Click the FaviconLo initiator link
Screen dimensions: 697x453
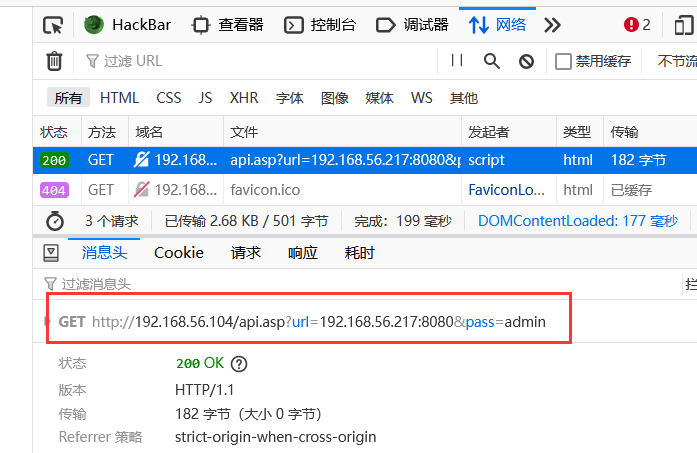click(505, 189)
